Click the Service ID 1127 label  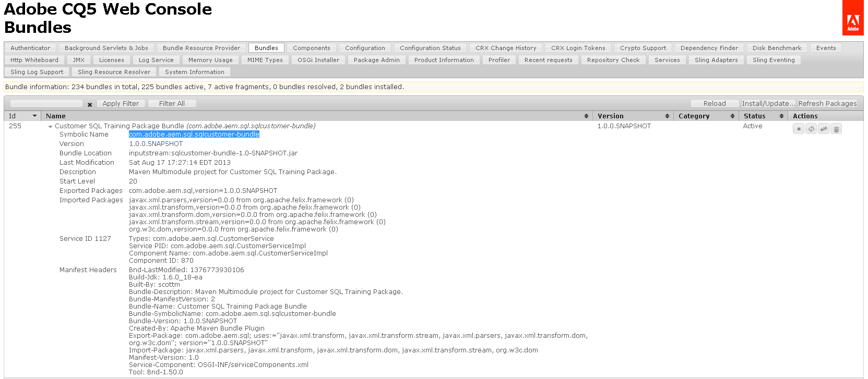coord(85,239)
